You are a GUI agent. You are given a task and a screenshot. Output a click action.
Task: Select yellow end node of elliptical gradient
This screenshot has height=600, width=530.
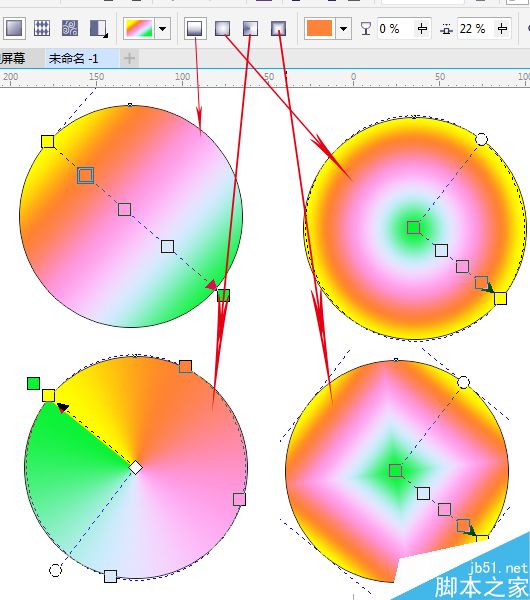pyautogui.click(x=500, y=298)
